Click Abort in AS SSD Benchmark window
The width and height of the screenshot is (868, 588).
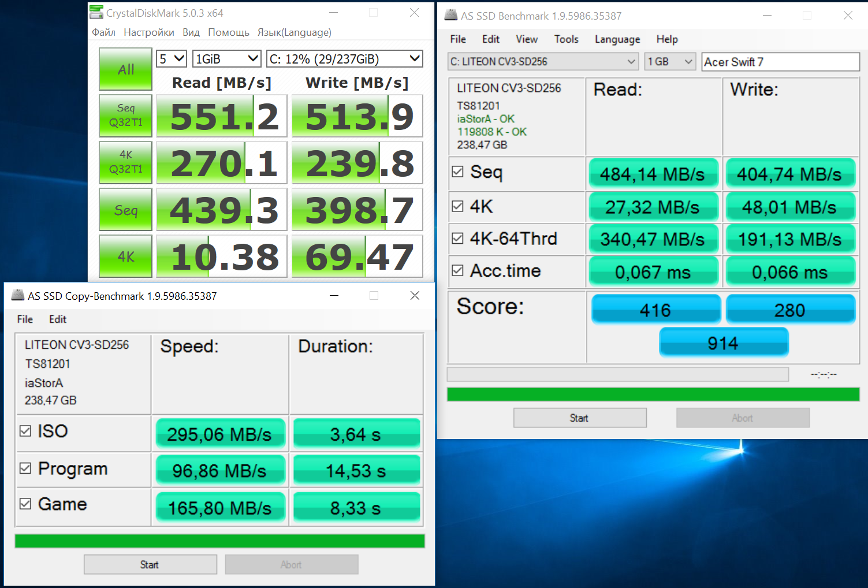point(743,418)
